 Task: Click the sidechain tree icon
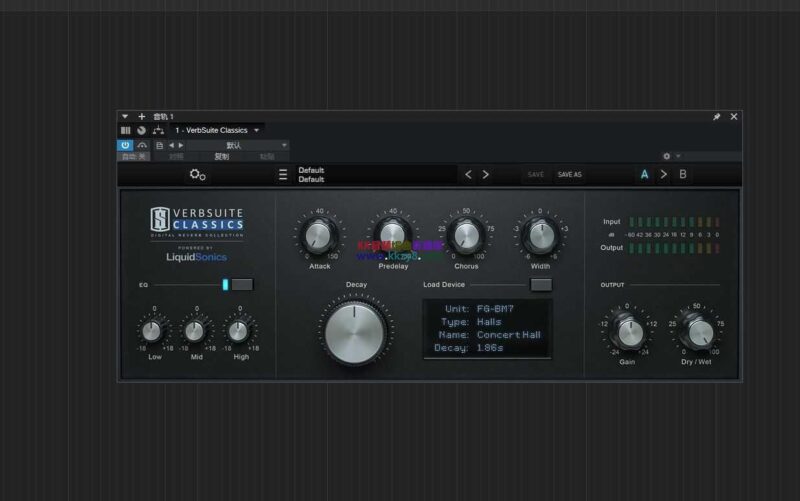(x=158, y=131)
